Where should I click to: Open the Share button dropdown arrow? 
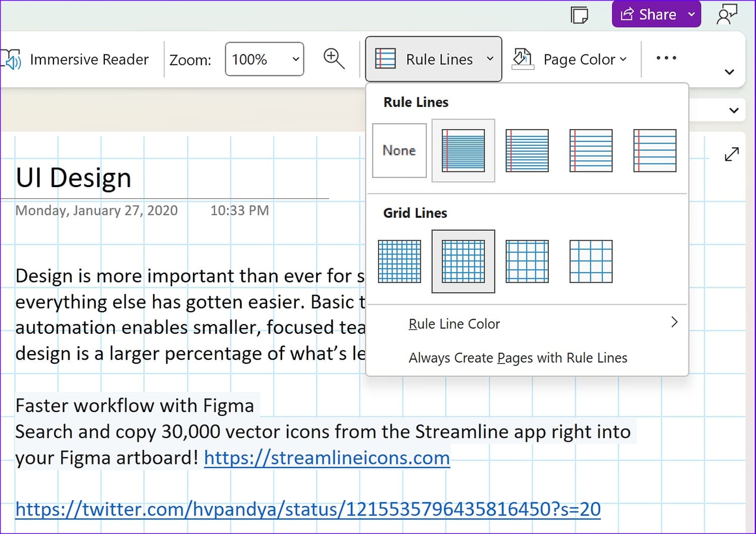tap(691, 15)
